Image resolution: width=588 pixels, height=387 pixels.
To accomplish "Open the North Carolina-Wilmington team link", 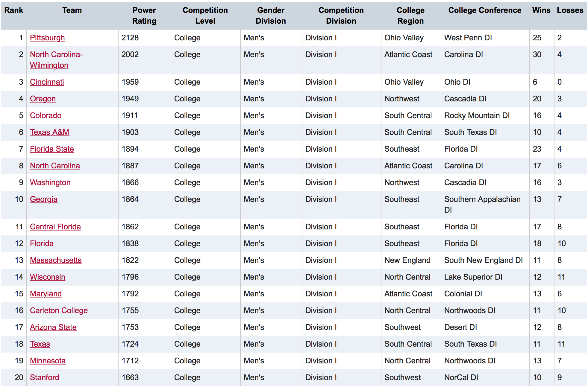I will 56,60.
